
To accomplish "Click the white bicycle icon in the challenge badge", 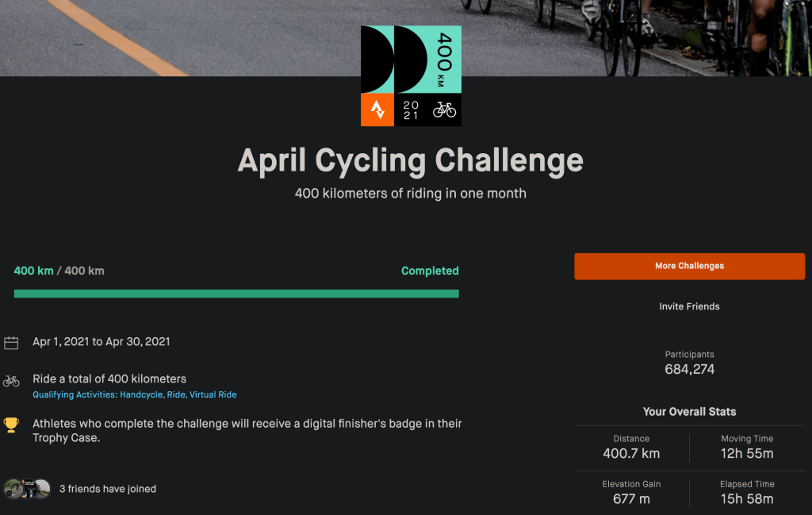I will 444,110.
